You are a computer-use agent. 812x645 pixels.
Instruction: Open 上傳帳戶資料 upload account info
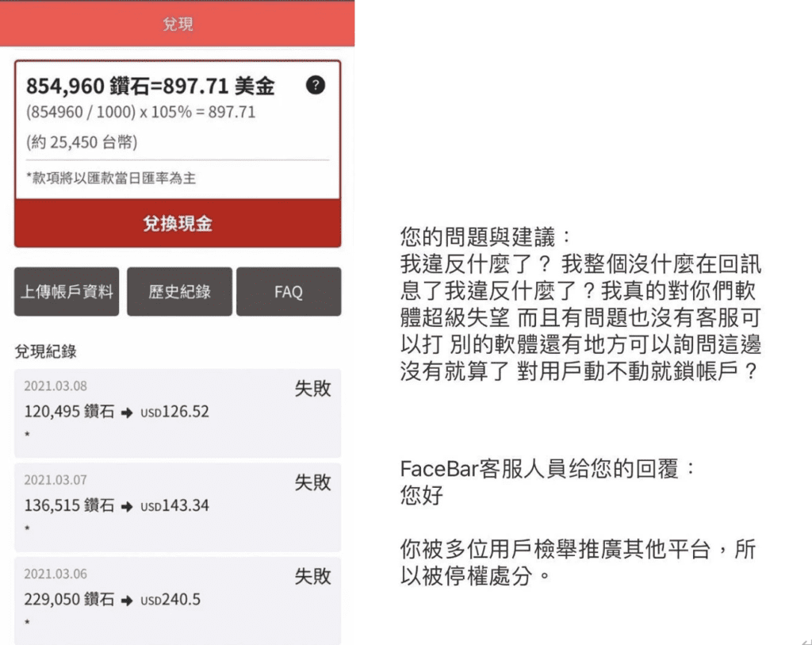click(67, 292)
